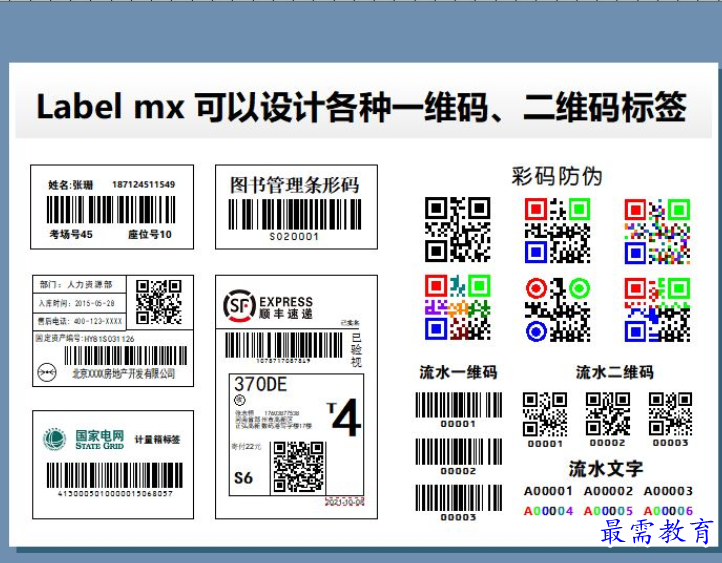The width and height of the screenshot is (722, 563).
Task: Select the 流水二维码 heading
Action: click(x=614, y=372)
